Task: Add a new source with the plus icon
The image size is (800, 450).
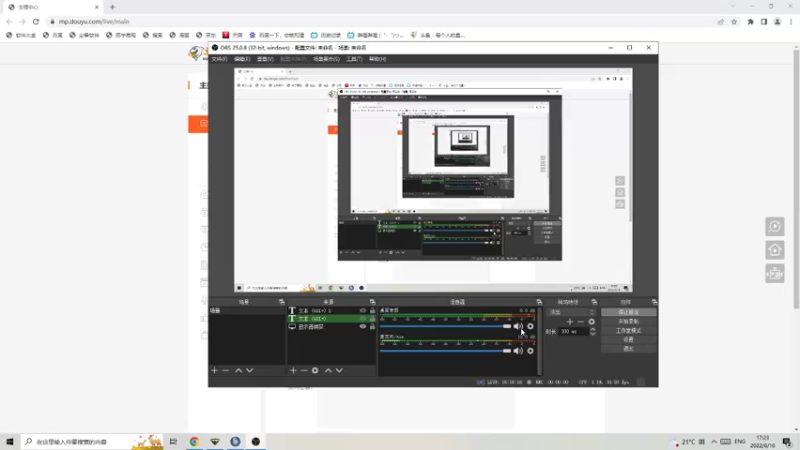Action: tap(293, 370)
